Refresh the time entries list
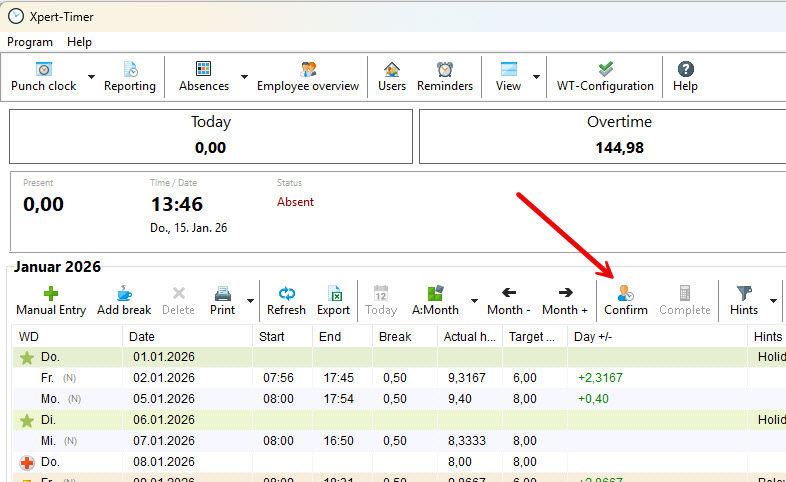The image size is (786, 482). point(286,300)
